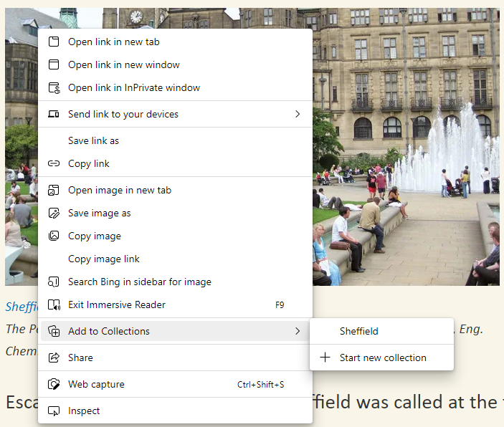Select Save link as
Viewport: 504px width, 427px height.
click(93, 140)
